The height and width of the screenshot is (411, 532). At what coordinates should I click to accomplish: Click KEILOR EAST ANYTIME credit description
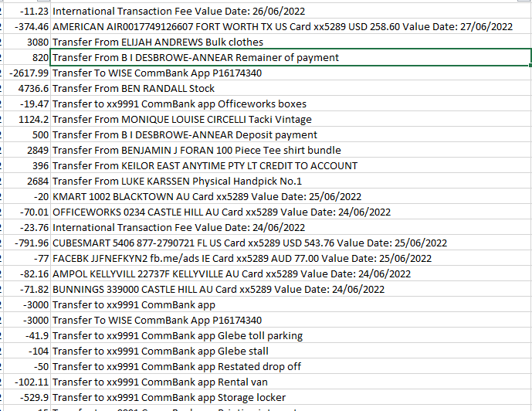(x=291, y=165)
